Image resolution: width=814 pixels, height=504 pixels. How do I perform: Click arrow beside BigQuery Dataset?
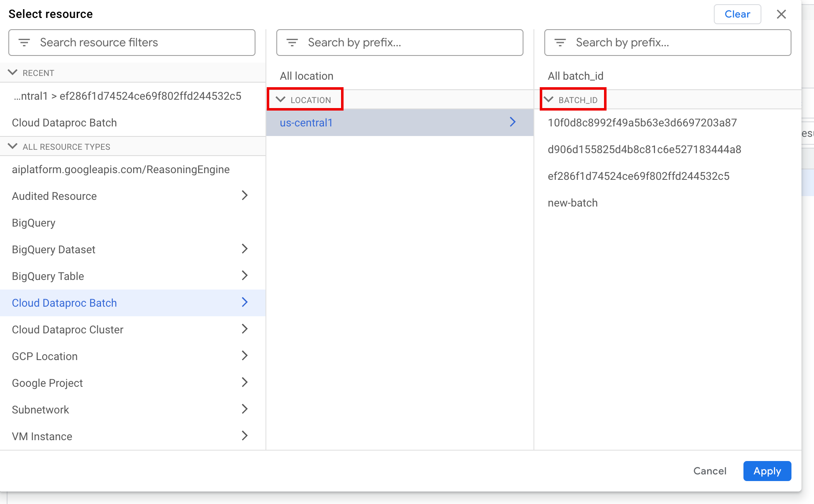pos(245,249)
